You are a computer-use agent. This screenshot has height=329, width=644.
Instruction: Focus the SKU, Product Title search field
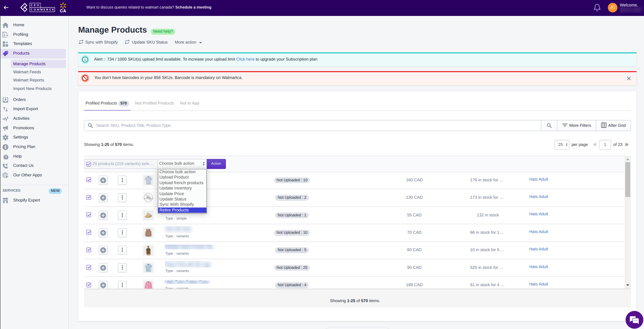tap(313, 125)
